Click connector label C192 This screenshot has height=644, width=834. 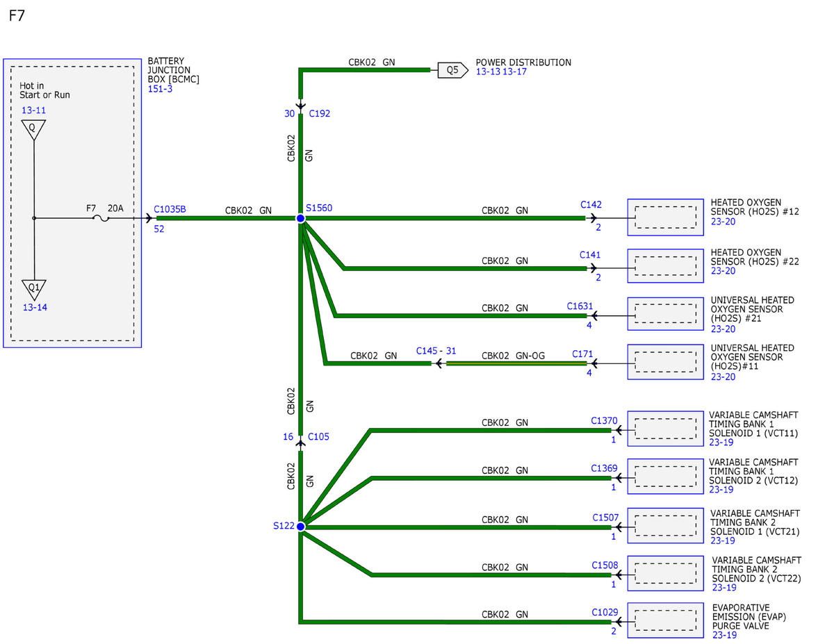coord(319,114)
